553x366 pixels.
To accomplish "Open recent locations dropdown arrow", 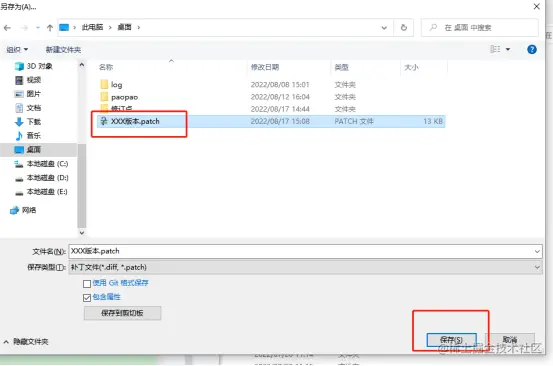I will (x=38, y=28).
